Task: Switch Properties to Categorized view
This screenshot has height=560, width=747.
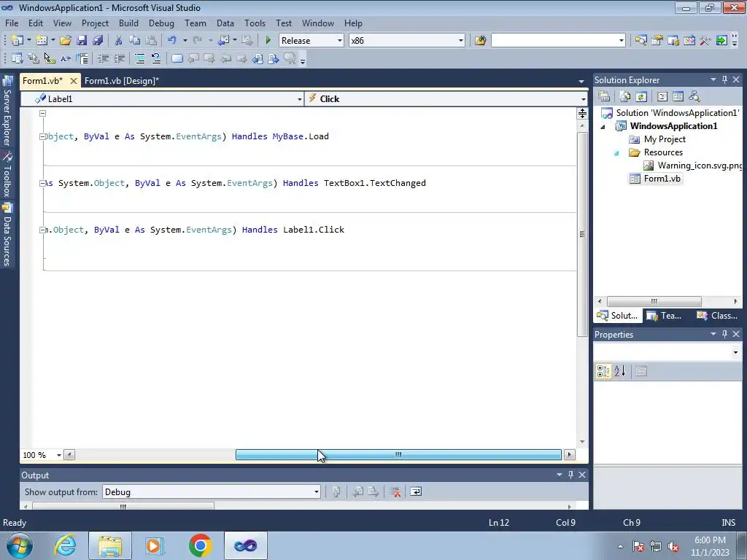Action: [603, 371]
